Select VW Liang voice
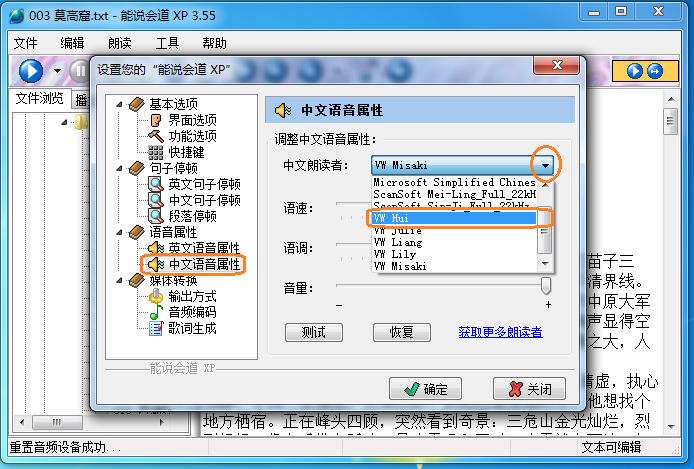 (x=455, y=242)
